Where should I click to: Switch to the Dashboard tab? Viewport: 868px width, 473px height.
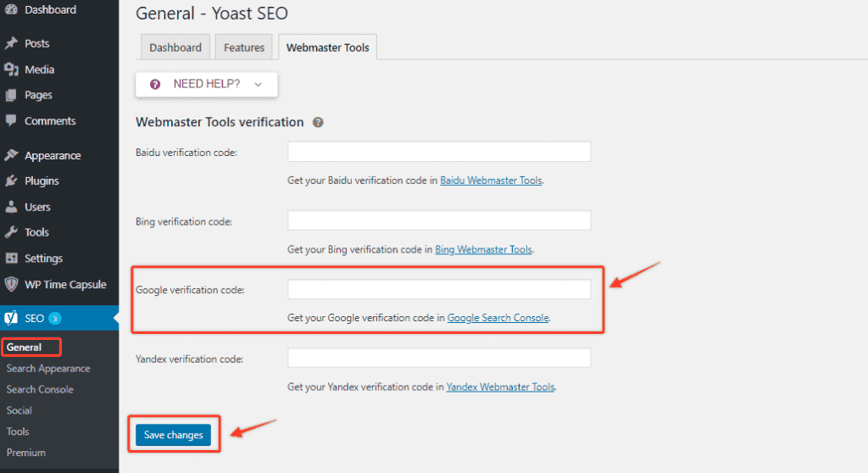pos(175,47)
